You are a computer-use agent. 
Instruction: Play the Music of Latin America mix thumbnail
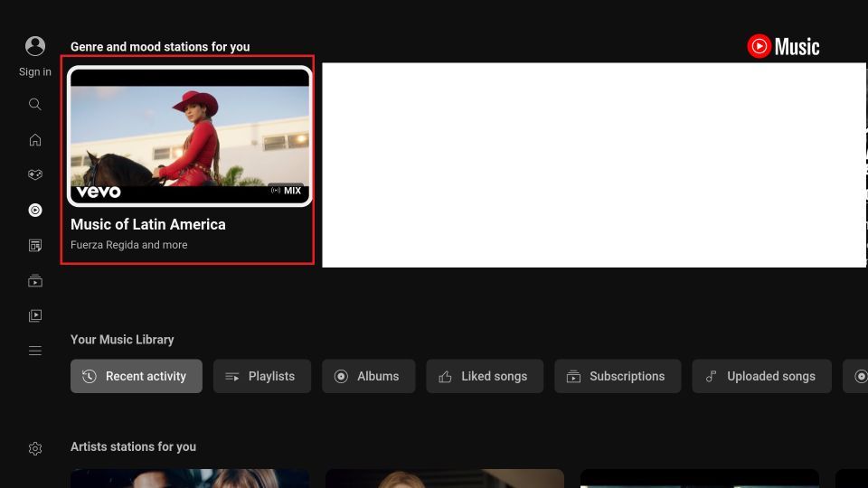[x=189, y=136]
